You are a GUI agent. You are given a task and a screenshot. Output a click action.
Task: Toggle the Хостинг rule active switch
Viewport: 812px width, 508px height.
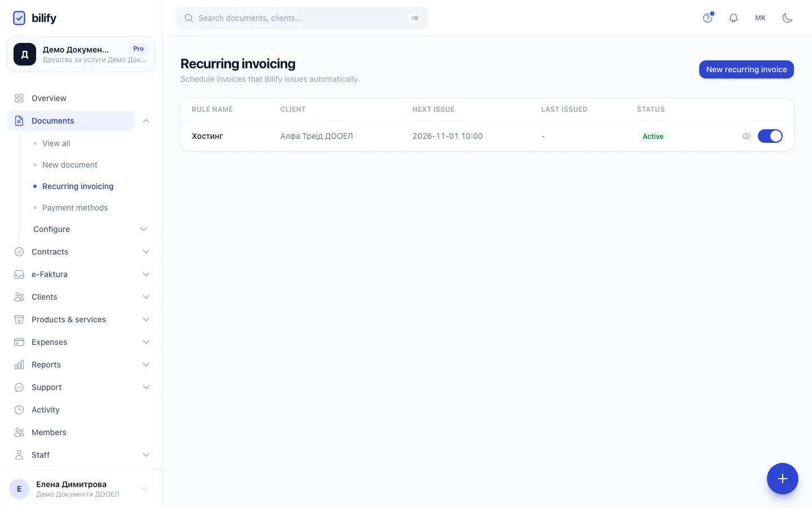pos(770,136)
